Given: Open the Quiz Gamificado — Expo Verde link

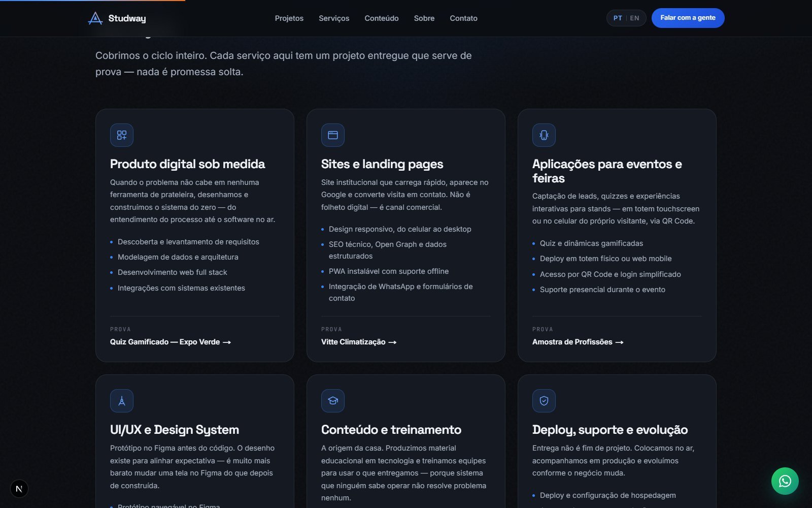Looking at the screenshot, I should tap(171, 342).
